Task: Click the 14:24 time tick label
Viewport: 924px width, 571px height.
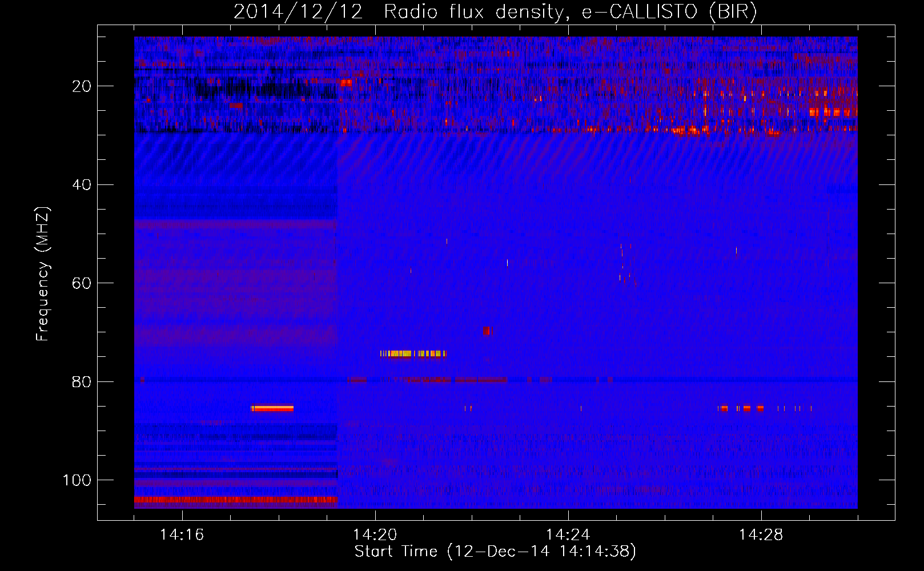Action: tap(568, 535)
